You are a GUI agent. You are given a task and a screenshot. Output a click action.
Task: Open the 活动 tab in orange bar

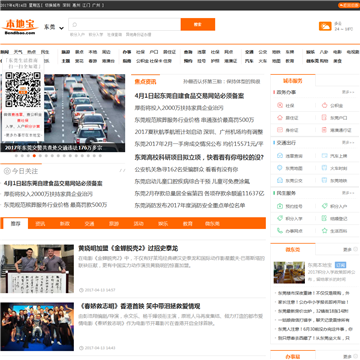click(139, 224)
